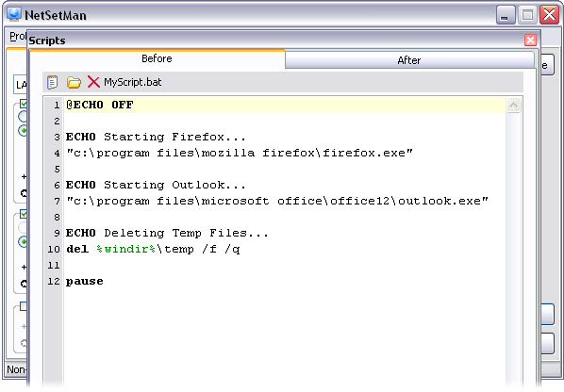Viewport: 564px width, 392px height.
Task: Close the Scripts dialog with its red X
Action: pos(530,40)
